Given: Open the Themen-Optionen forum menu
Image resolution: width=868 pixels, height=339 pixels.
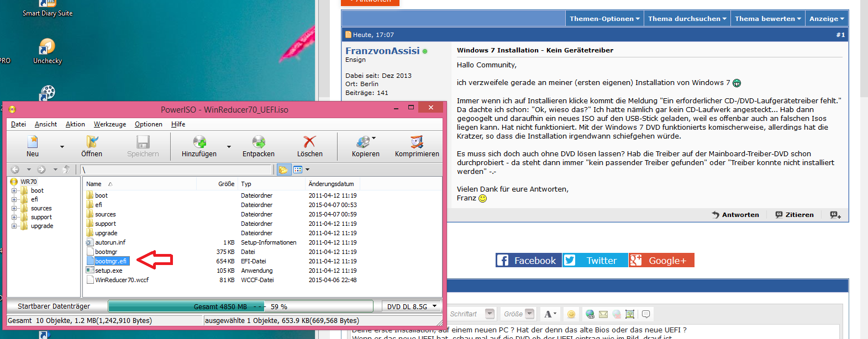Looking at the screenshot, I should tap(604, 19).
